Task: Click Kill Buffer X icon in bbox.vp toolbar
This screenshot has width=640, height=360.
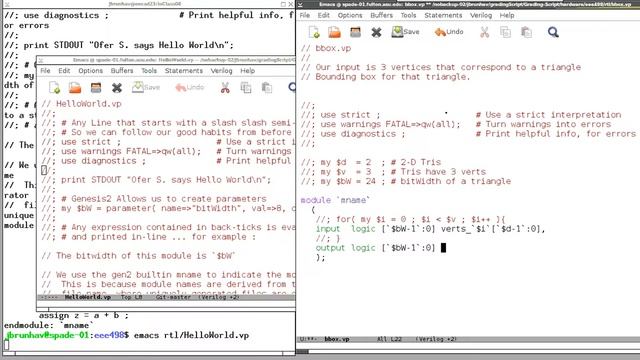Action: 376,32
